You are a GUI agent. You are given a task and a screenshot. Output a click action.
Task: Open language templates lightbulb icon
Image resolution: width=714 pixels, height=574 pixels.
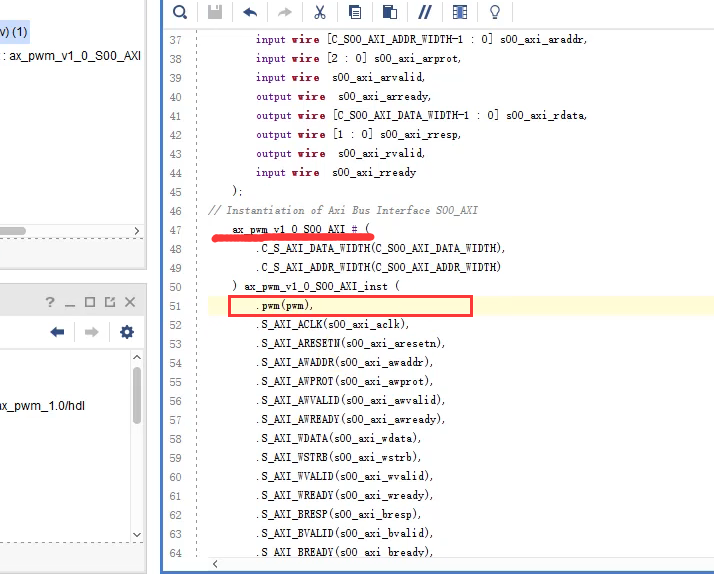(x=495, y=12)
